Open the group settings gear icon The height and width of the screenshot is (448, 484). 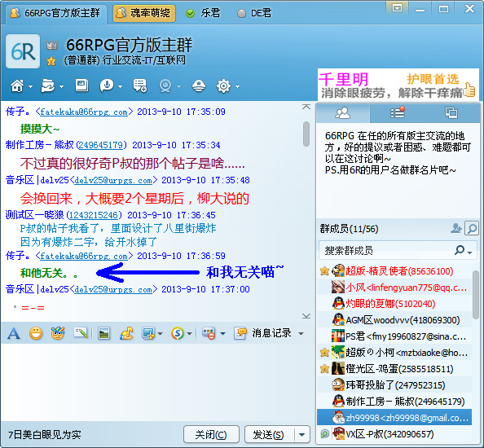223,86
